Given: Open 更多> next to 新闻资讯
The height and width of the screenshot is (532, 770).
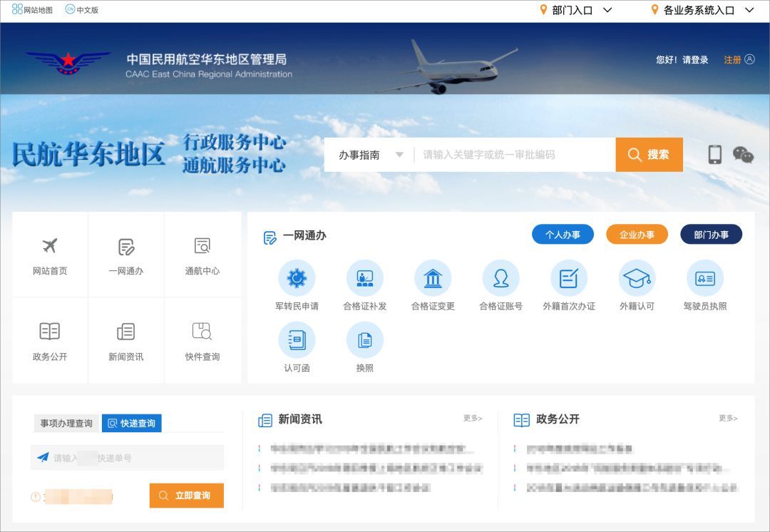Looking at the screenshot, I should click(472, 419).
